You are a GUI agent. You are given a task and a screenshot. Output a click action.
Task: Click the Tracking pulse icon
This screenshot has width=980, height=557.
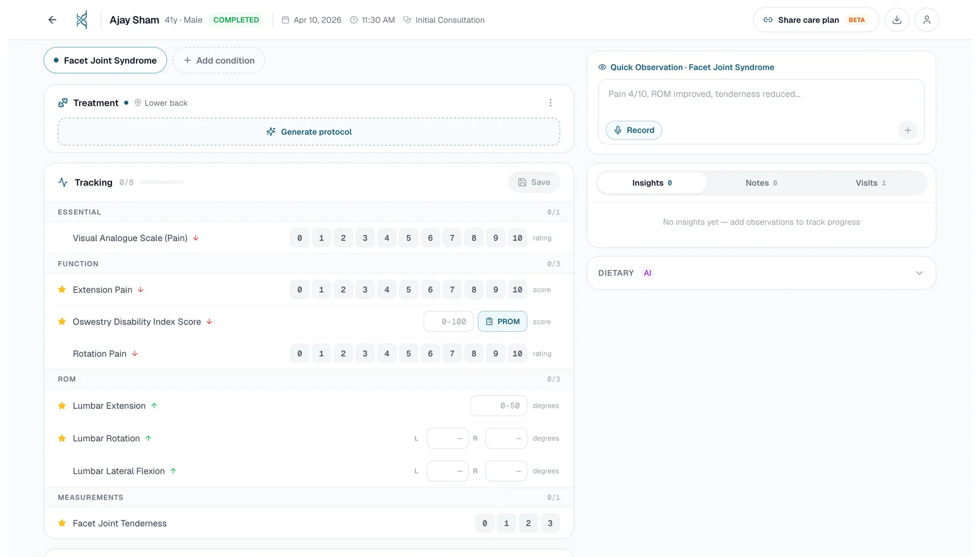tap(63, 182)
